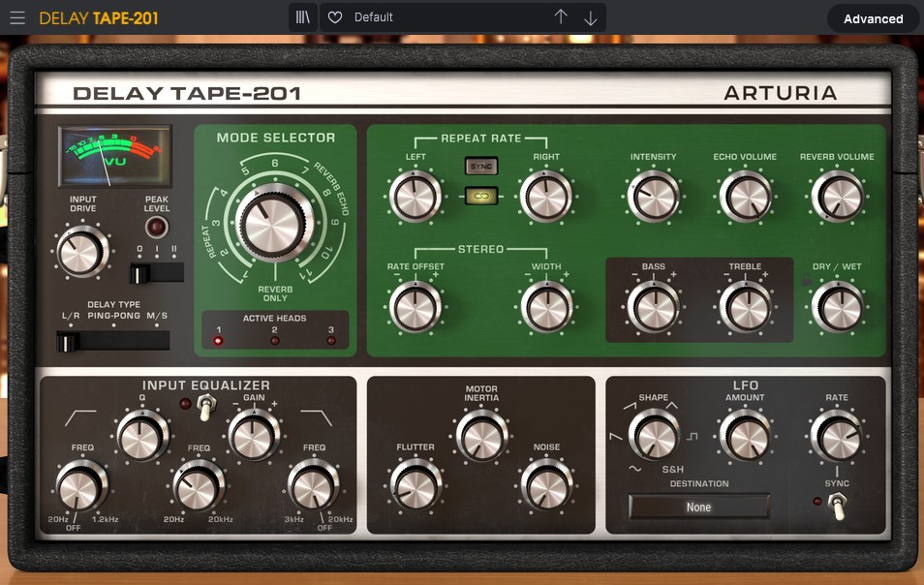Click the Repeat Rate Right knob
The width and height of the screenshot is (924, 585).
pyautogui.click(x=545, y=197)
